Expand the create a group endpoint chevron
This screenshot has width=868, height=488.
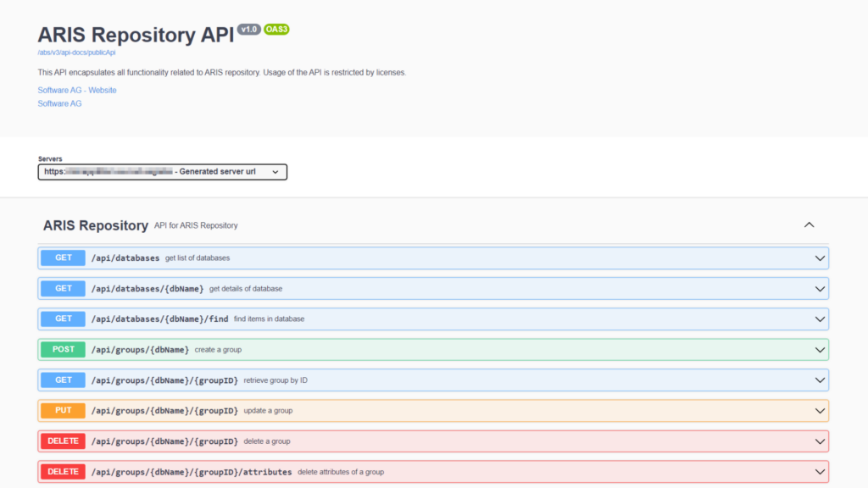pos(819,350)
